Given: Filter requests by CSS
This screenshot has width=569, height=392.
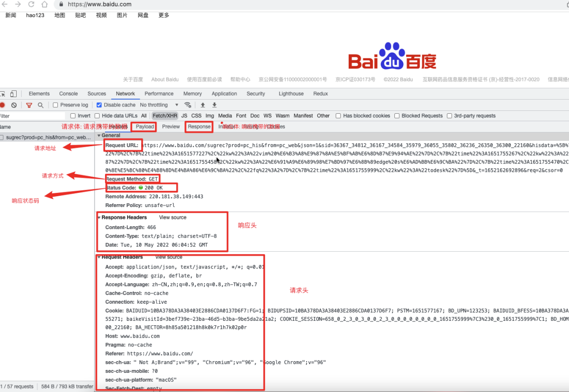Looking at the screenshot, I should point(196,116).
